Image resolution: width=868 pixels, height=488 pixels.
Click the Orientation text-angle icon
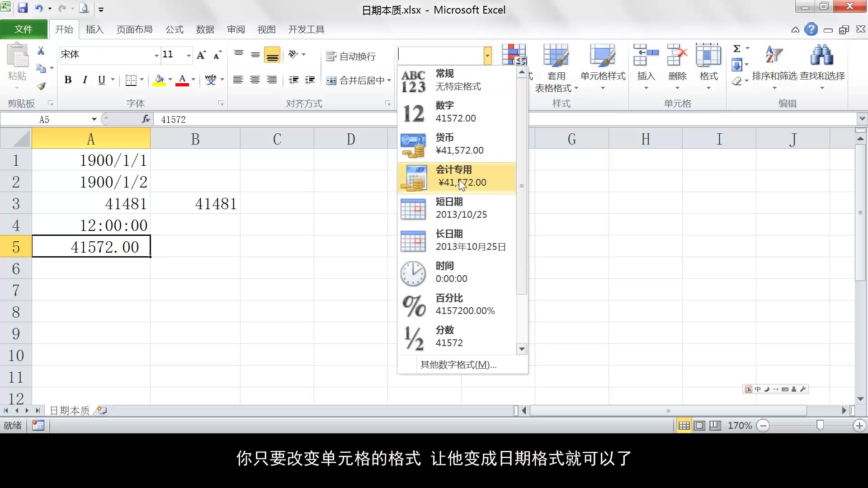[x=294, y=55]
